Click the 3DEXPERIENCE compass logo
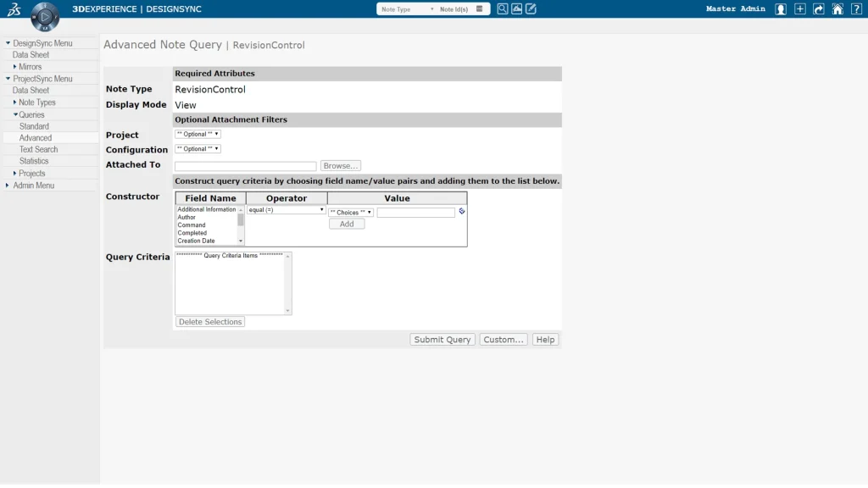Screen dimensions: 868x488 (x=45, y=16)
